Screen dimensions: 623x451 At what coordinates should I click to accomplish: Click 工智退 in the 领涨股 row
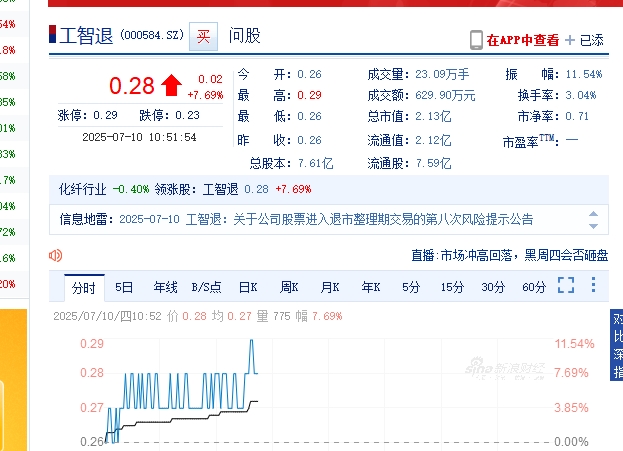221,189
